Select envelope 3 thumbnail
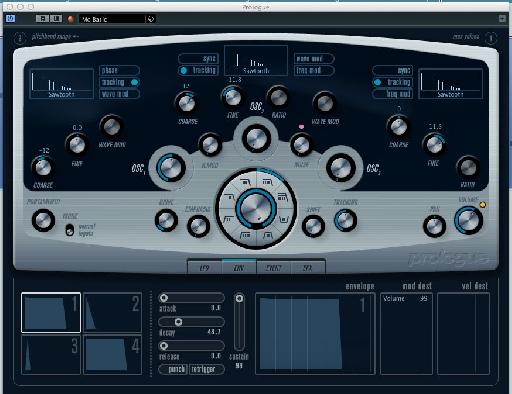Screen dimensions: 512x394 click(x=51, y=354)
